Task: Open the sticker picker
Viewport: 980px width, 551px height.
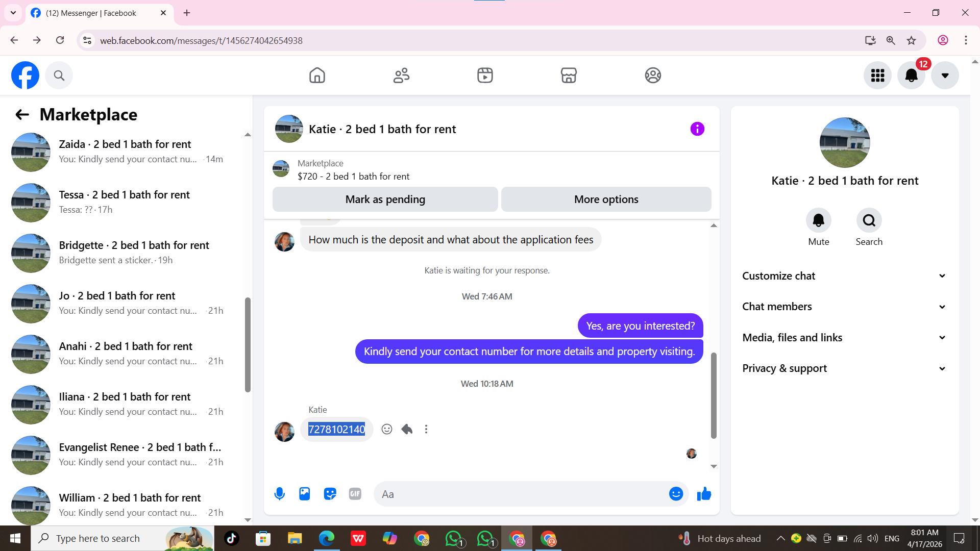Action: pyautogui.click(x=330, y=494)
